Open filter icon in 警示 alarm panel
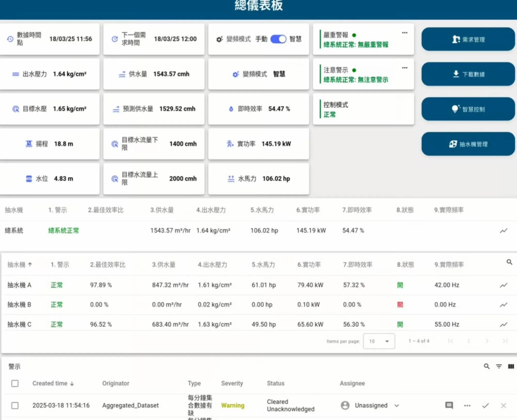 point(499,366)
